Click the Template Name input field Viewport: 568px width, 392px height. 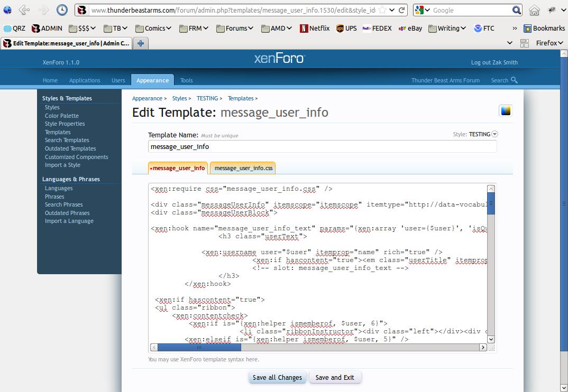pos(322,147)
